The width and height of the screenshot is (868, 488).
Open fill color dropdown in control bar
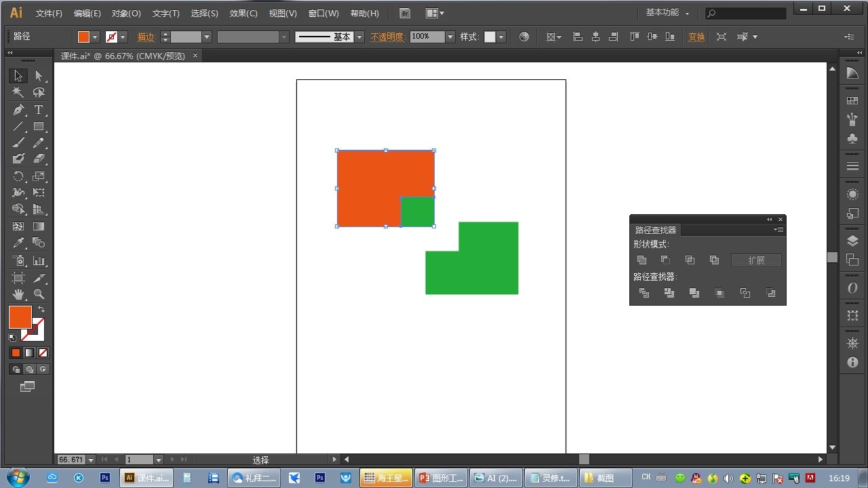point(95,37)
